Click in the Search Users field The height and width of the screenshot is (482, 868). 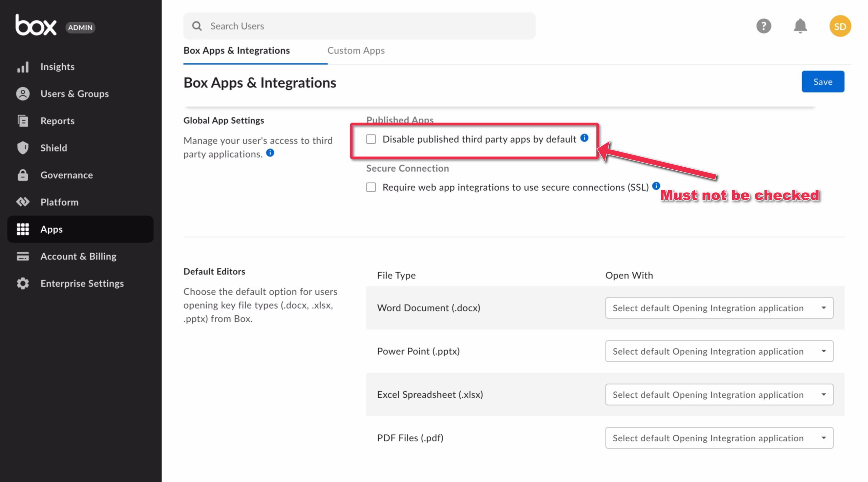[x=359, y=26]
